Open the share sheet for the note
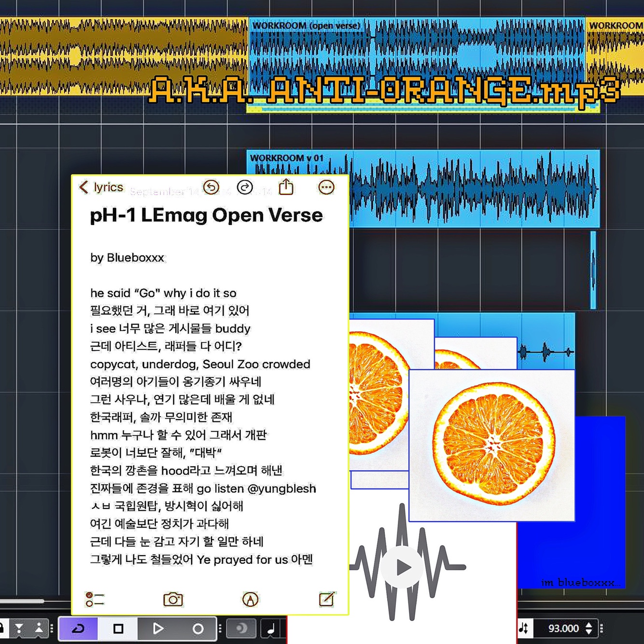Viewport: 644px width, 644px height. click(x=286, y=186)
